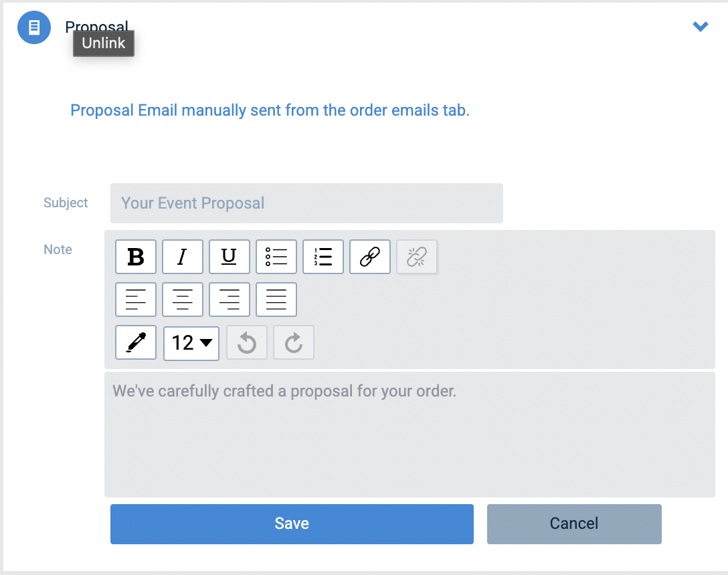Justify the note text
This screenshot has width=728, height=575.
[x=276, y=300]
